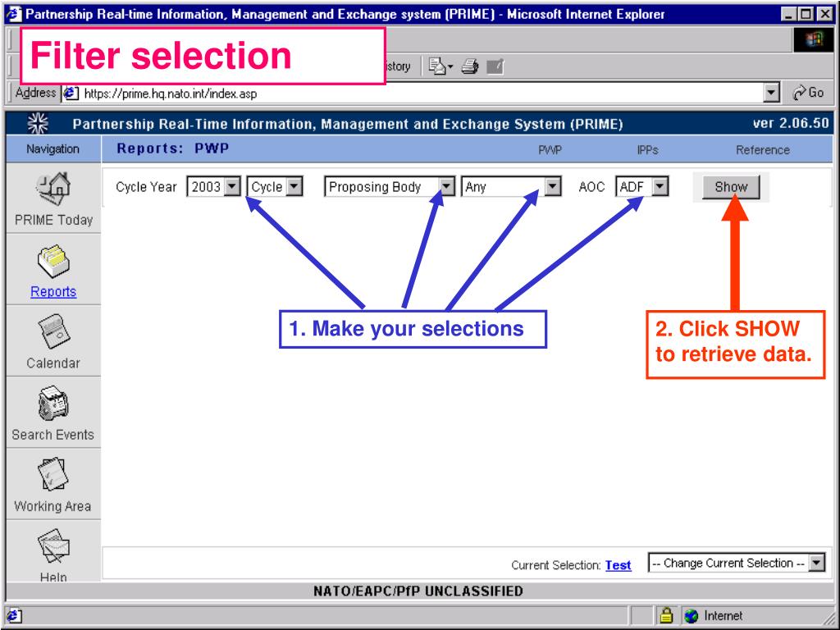Screen dimensions: 840x630
Task: Open the Search Events icon
Action: (53, 404)
